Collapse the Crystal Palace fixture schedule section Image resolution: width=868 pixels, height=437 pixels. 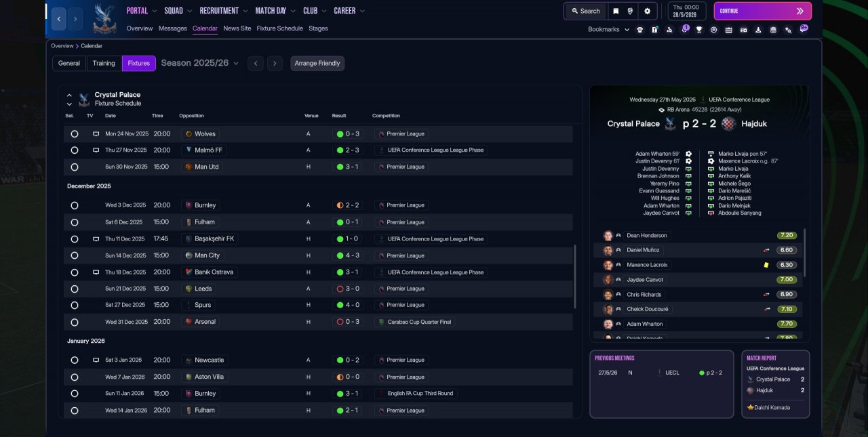click(69, 96)
